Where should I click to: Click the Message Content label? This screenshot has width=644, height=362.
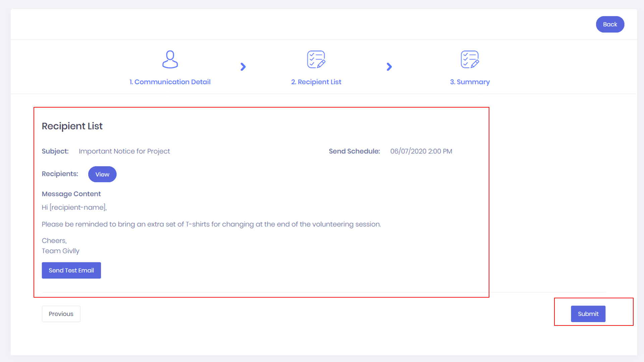click(71, 194)
